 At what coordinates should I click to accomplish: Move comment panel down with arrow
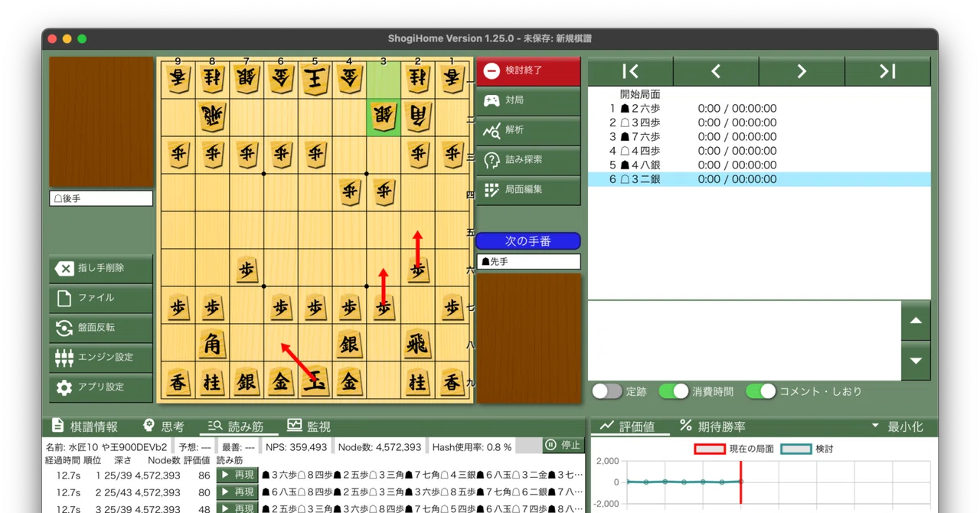pos(916,361)
